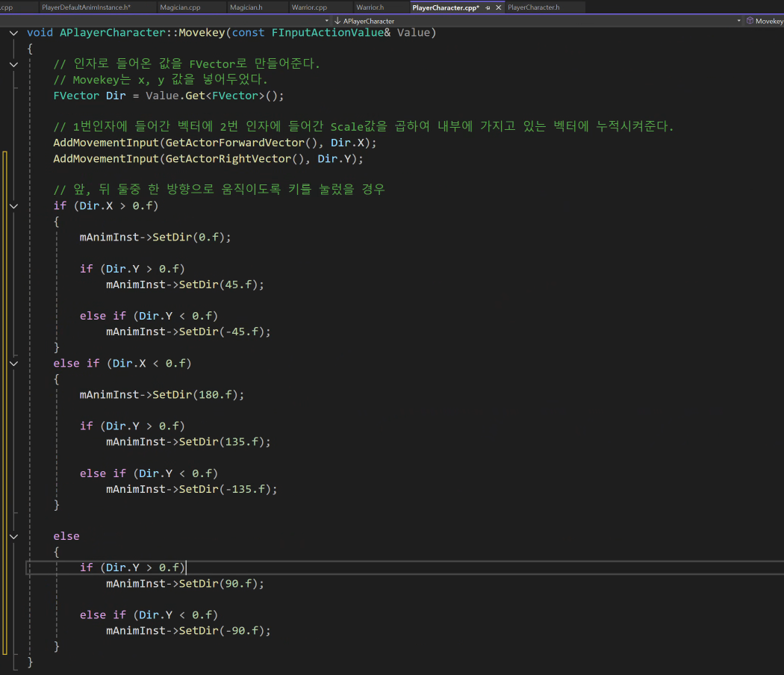784x675 pixels.
Task: Close the PlayerCharacter.cpp tab
Action: (499, 7)
